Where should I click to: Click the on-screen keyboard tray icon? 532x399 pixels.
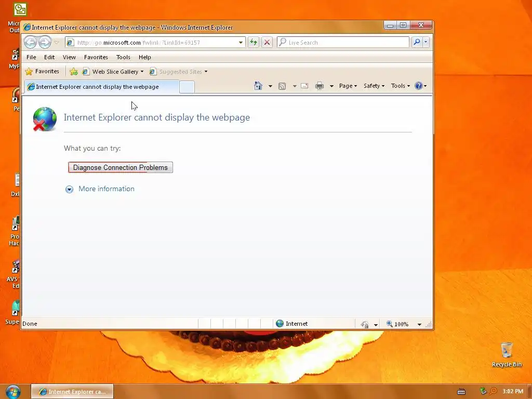click(x=461, y=392)
